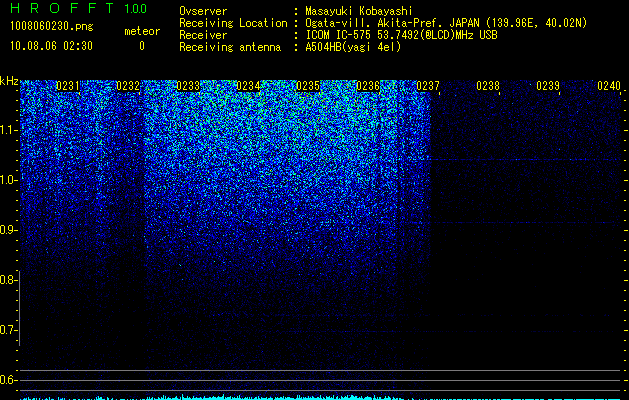Viewport: 629px width, 400px height.
Task: Click the Ogata-vill. Akita-Pref. JAPAN location text
Action: click(x=446, y=23)
